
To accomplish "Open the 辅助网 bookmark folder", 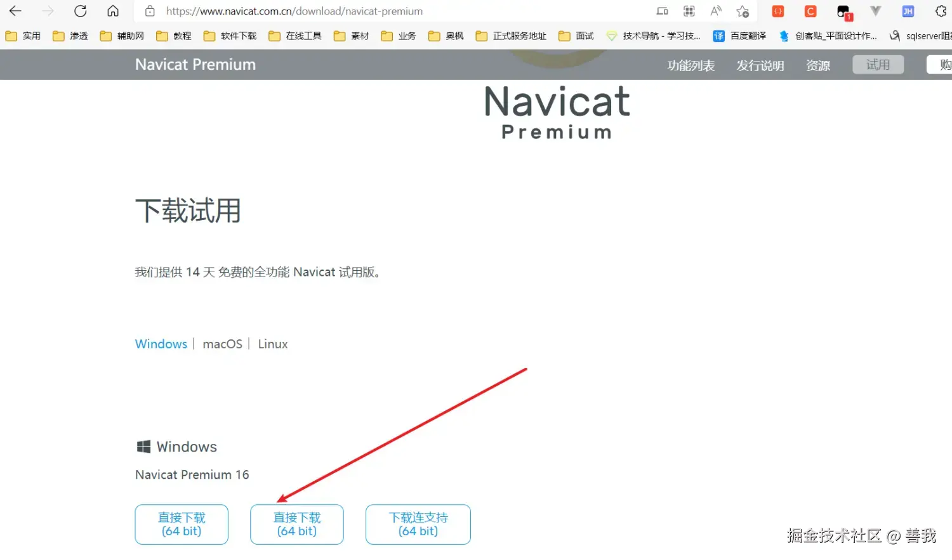I will point(122,36).
